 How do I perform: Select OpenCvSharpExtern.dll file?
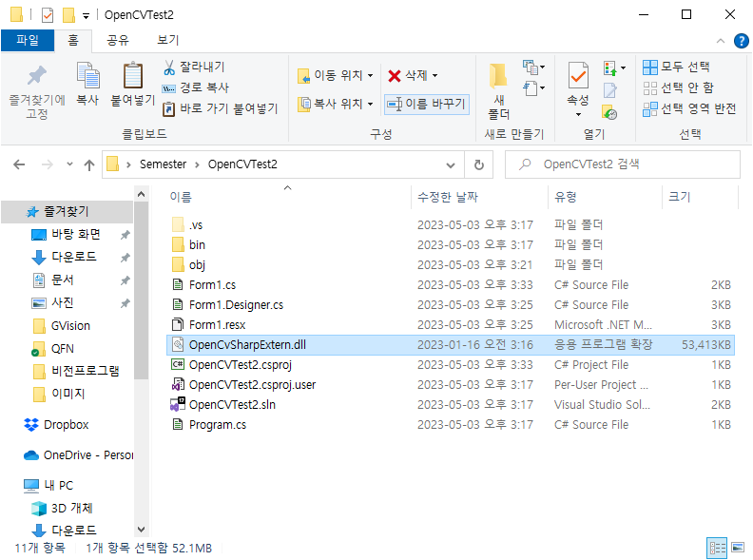pyautogui.click(x=450, y=345)
